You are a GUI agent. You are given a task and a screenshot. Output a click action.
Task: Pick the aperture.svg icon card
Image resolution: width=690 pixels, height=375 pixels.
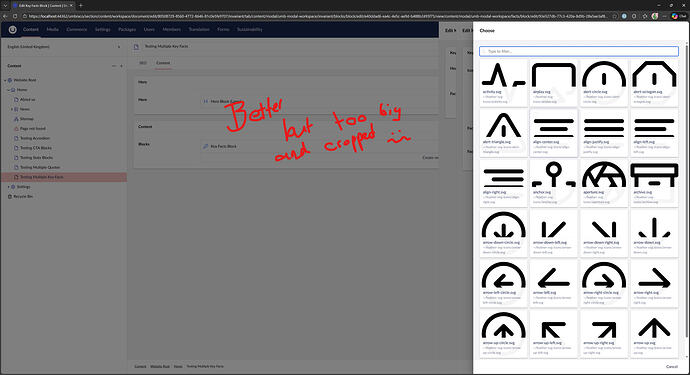click(x=604, y=183)
